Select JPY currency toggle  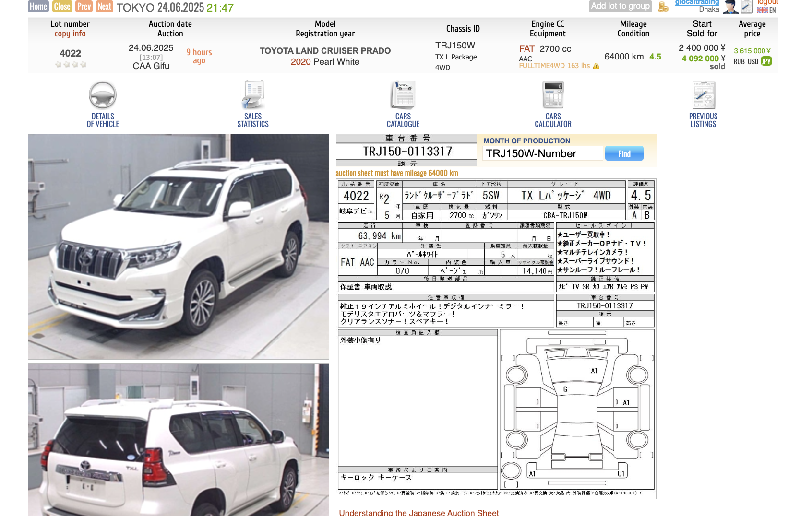pos(766,61)
